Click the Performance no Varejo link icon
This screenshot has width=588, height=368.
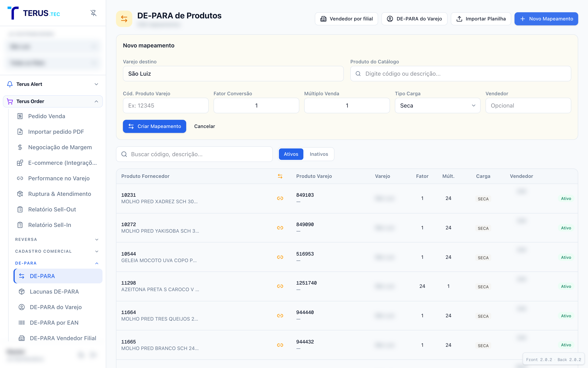[x=20, y=178]
